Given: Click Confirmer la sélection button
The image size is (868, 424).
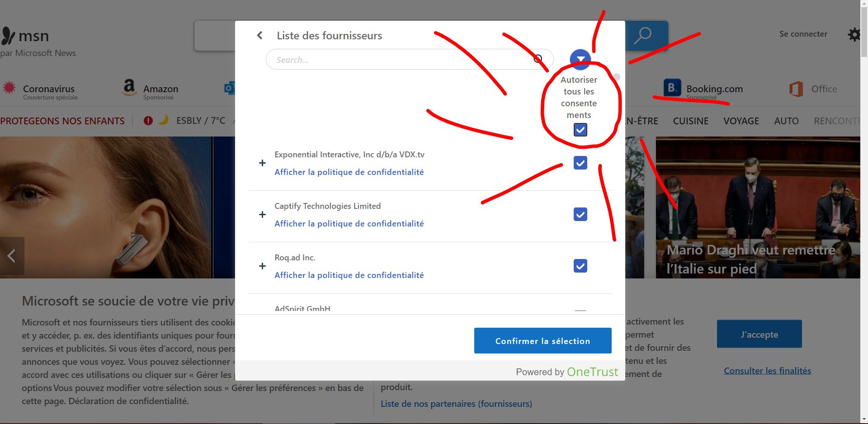Looking at the screenshot, I should click(542, 341).
